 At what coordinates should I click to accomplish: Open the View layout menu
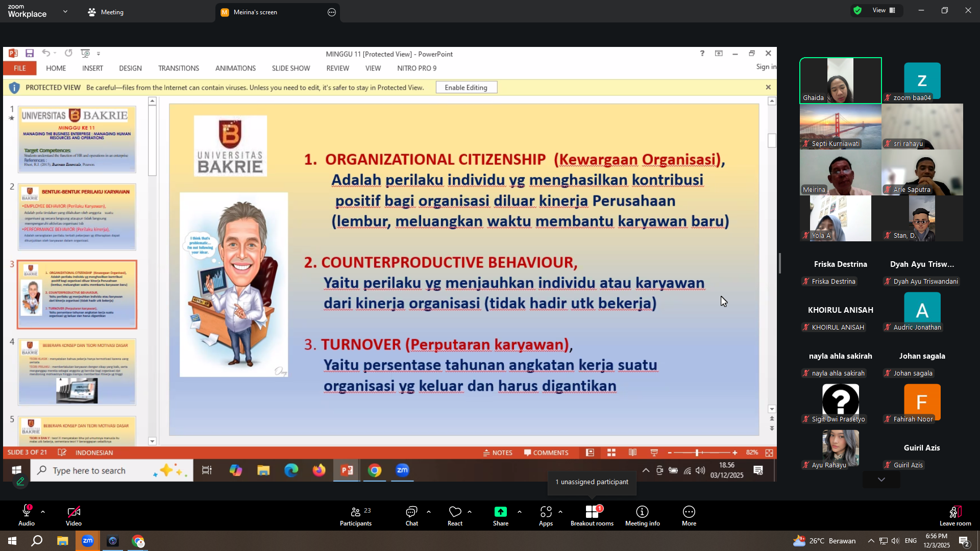pyautogui.click(x=884, y=10)
